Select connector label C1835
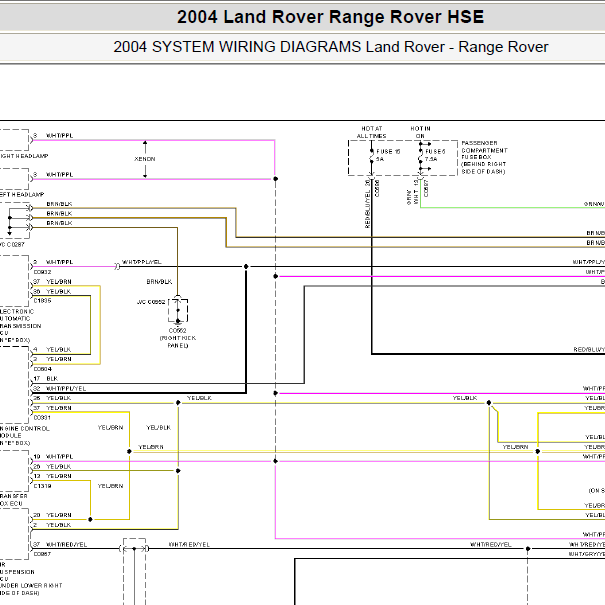The image size is (605, 605). (x=42, y=301)
